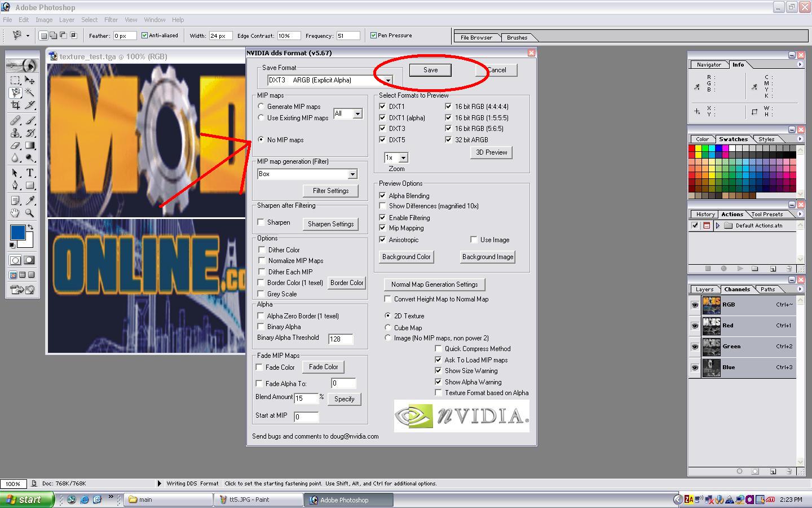Click the Save button in dds dialog

(431, 70)
